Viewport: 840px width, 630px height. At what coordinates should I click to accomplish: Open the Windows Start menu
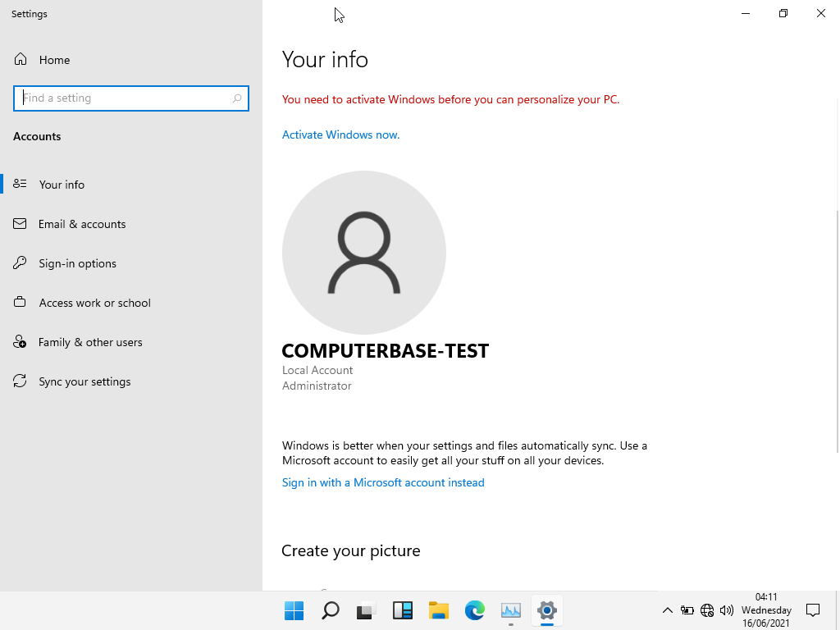click(294, 610)
